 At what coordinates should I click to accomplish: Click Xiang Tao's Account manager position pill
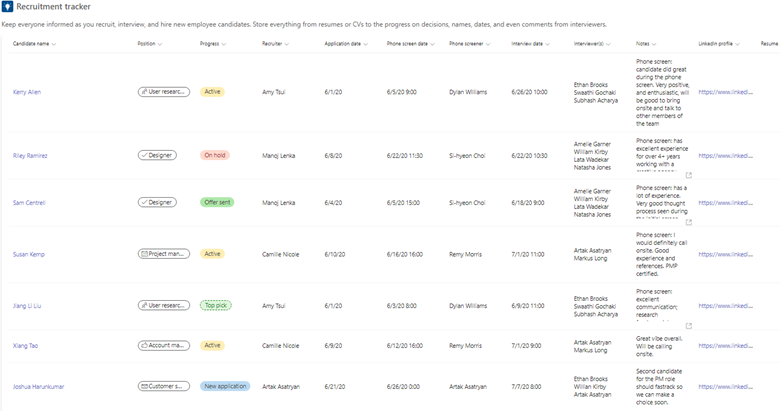pos(163,345)
